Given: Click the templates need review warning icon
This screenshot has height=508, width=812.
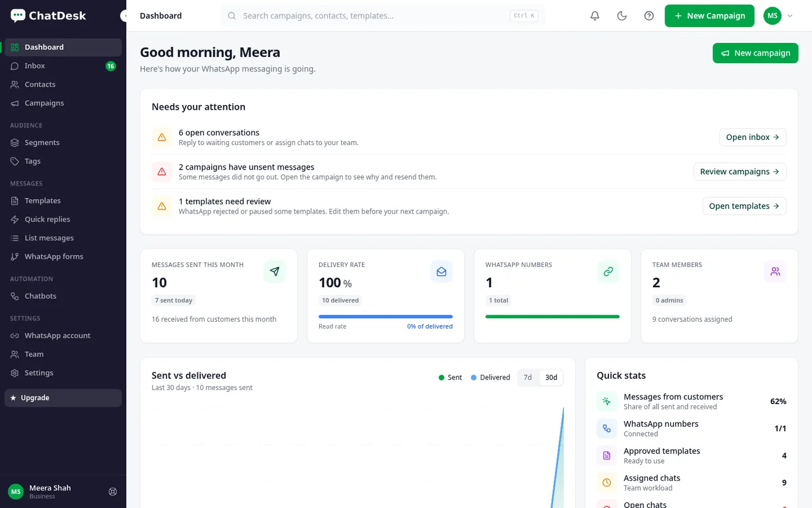Looking at the screenshot, I should click(x=162, y=206).
